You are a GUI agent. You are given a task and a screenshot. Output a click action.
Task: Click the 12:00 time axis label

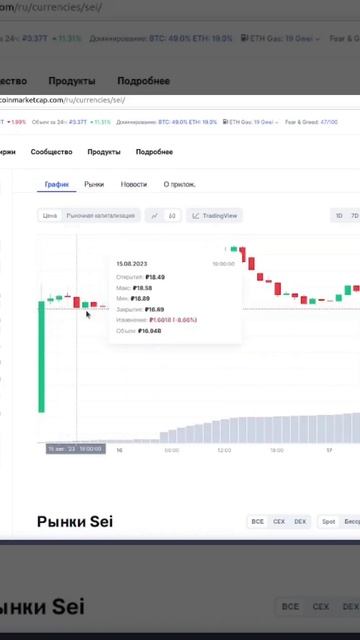[x=224, y=450]
